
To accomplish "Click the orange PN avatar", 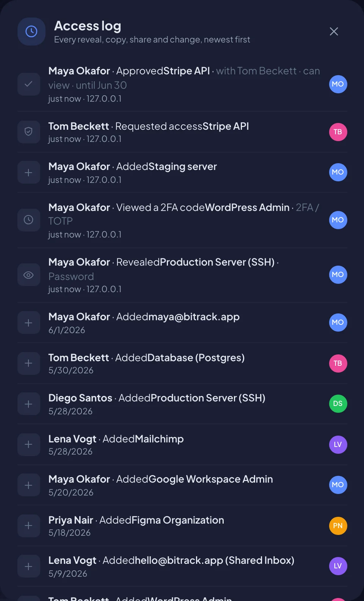I will (x=338, y=526).
